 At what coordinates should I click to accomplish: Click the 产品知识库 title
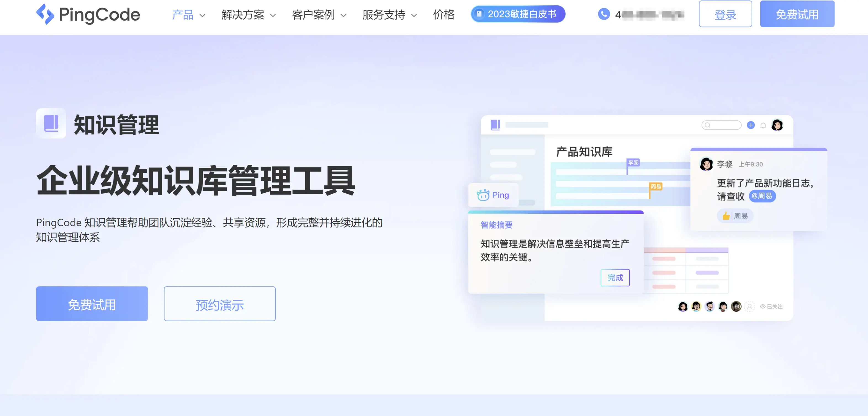click(584, 152)
